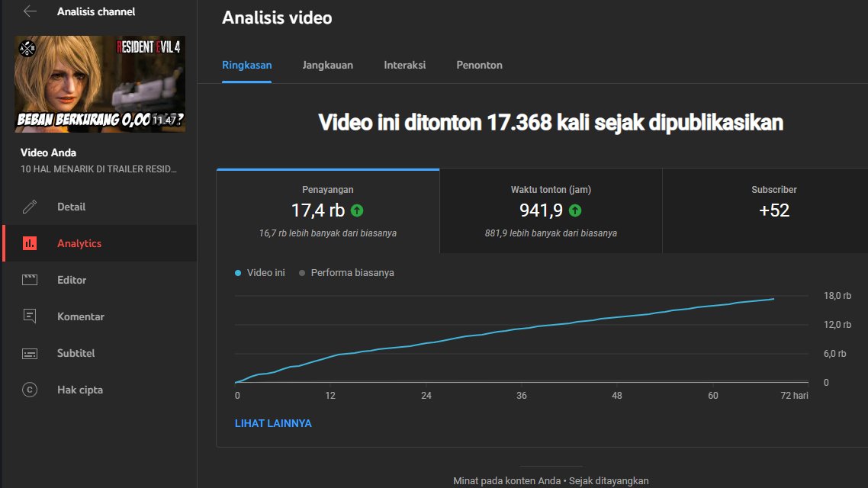Click the 16,7 rb lebih banyak text
Image resolution: width=868 pixels, height=488 pixels.
328,233
